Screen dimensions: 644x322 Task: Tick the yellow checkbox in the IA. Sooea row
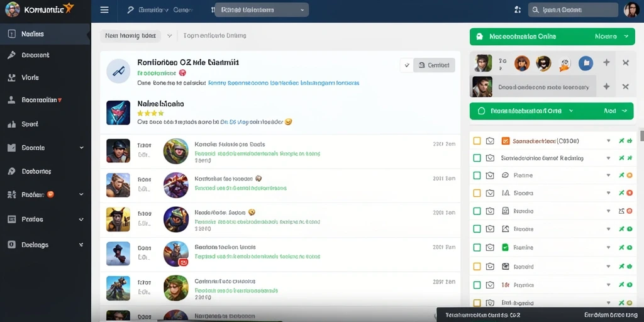477,192
